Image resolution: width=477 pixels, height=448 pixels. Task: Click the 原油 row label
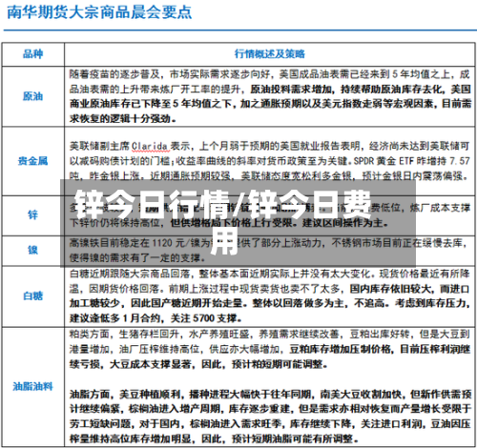point(32,96)
